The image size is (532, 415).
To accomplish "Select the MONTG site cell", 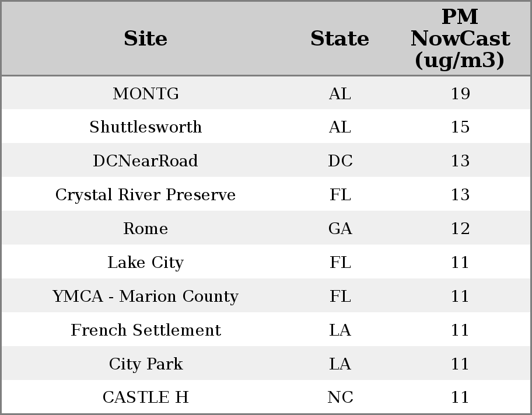I will point(146,93).
